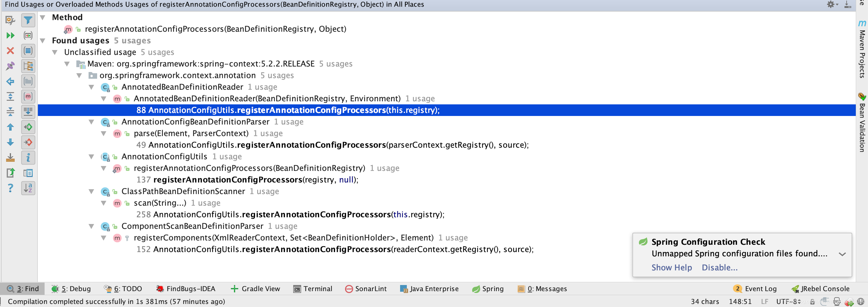Open the blue question mark help
This screenshot has height=307, width=868.
[10, 188]
